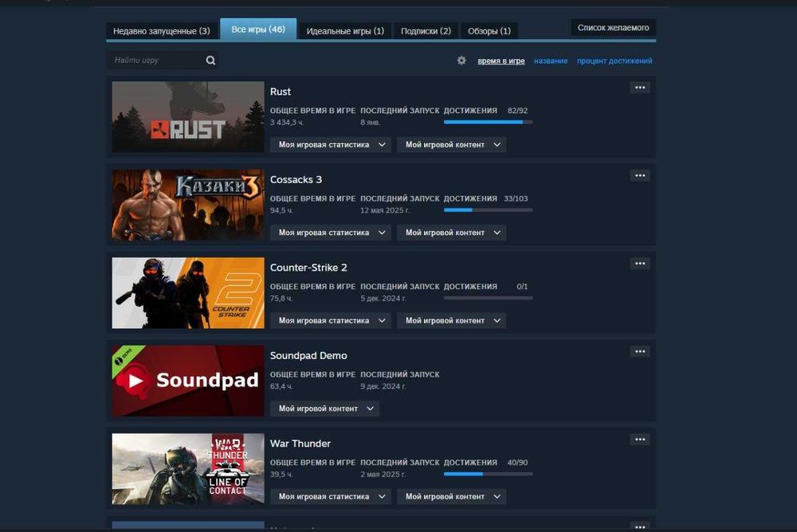Click War Thunder last launch 2 мая 2025 г.
Image resolution: width=797 pixels, height=532 pixels.
pos(383,474)
